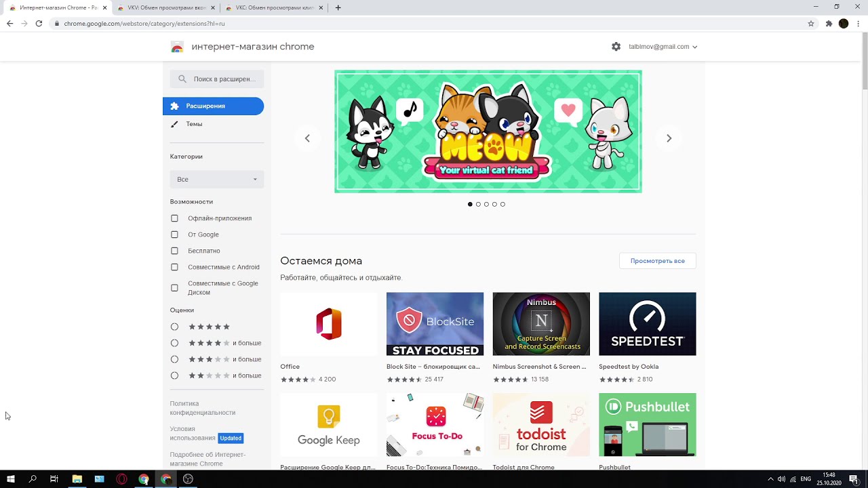Screen dimensions: 868x488
Task: Switch language from ENG in system tray
Action: (806, 479)
